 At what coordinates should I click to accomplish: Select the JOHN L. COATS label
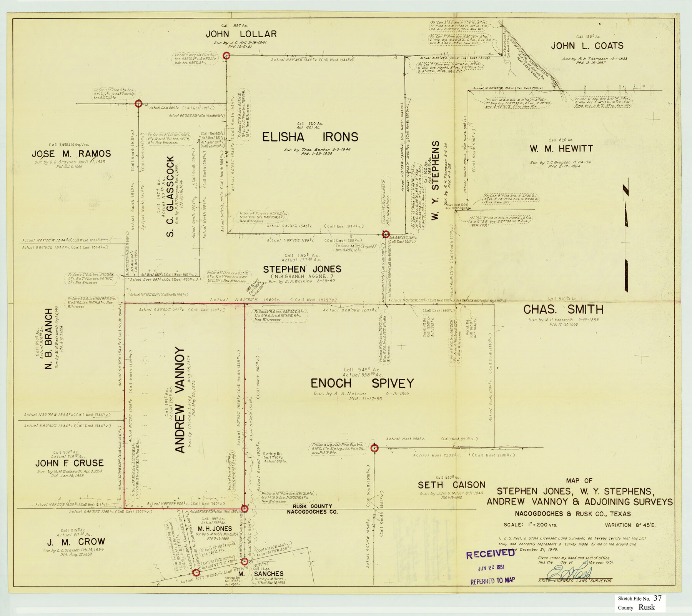click(x=587, y=46)
